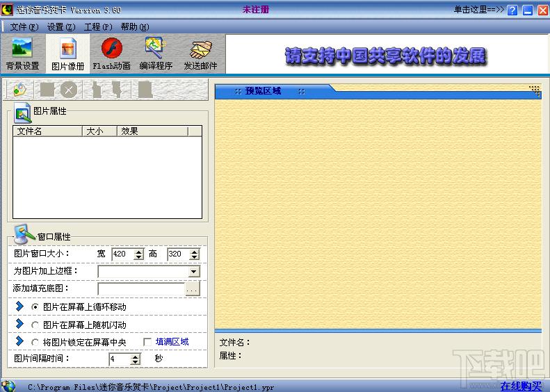
Task: Click blue arrow beside 将图片锁定在屏幕中央
Action: coord(19,341)
